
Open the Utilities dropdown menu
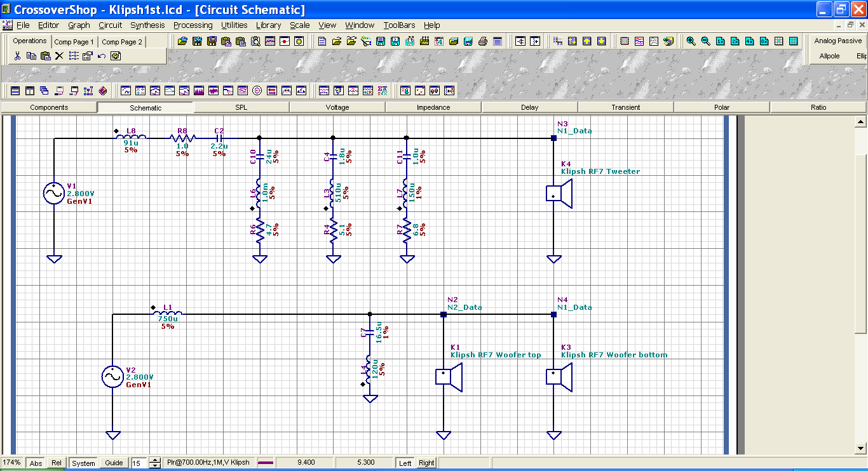(x=234, y=25)
